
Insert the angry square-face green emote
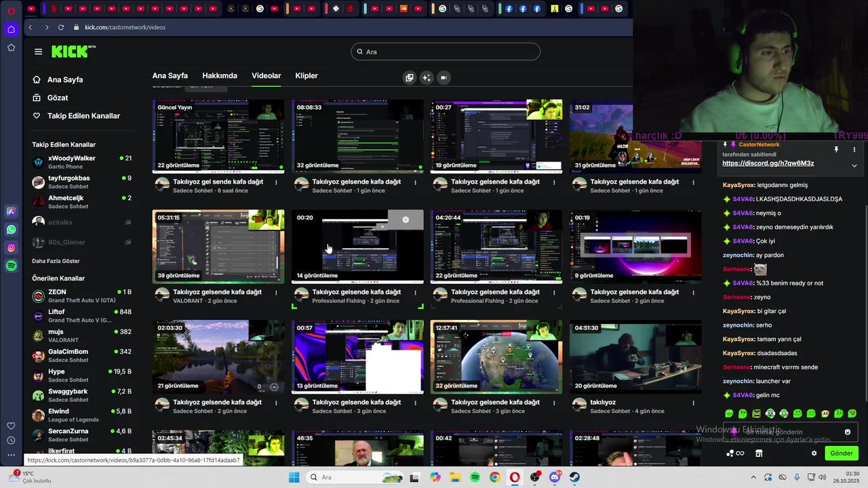[x=756, y=413]
